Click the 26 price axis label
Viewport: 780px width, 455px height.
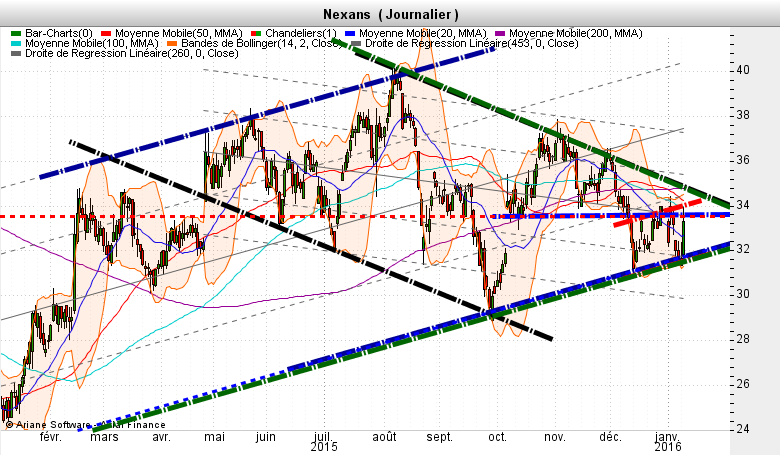743,383
